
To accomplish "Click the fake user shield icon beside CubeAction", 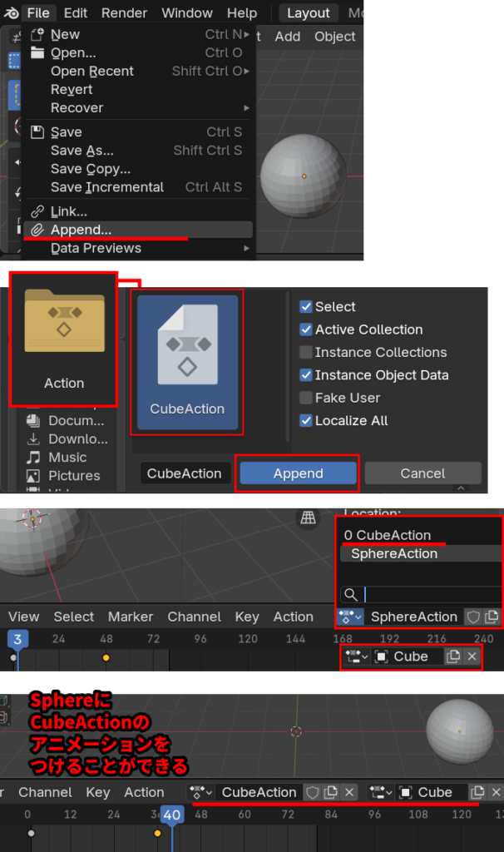I will click(313, 792).
